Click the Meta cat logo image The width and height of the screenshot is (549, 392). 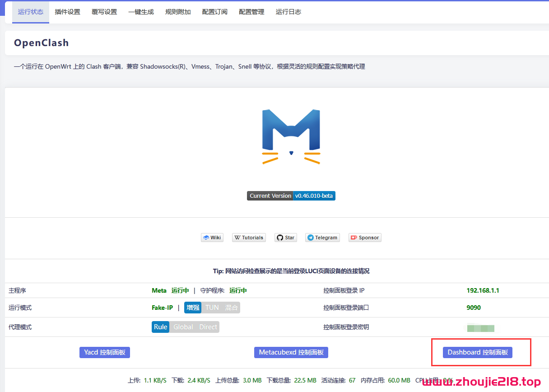pyautogui.click(x=291, y=135)
